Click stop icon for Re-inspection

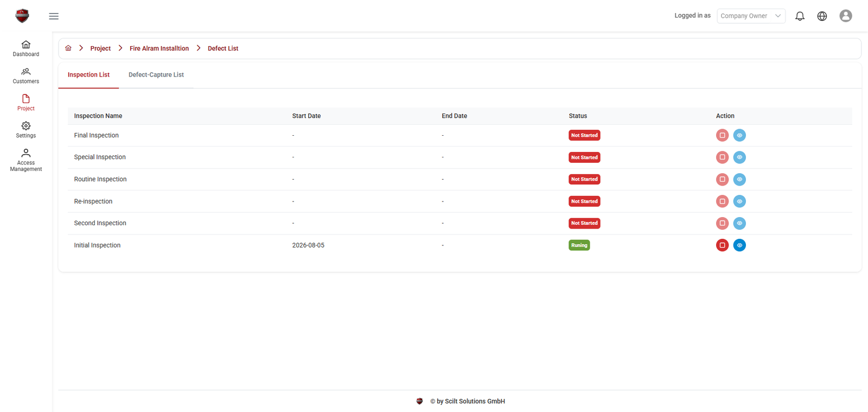(x=722, y=201)
